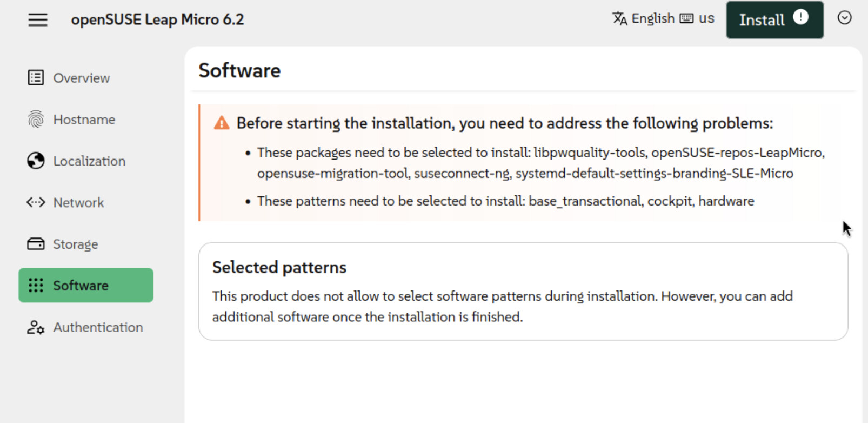The image size is (868, 423).
Task: Click the English language setting text
Action: tap(653, 18)
